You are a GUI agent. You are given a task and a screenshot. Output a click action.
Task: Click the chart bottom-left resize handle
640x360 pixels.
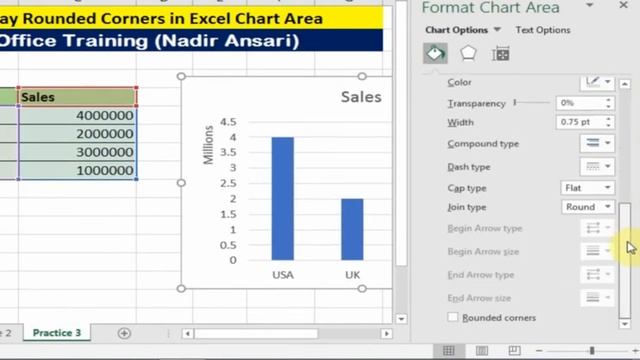pyautogui.click(x=181, y=289)
